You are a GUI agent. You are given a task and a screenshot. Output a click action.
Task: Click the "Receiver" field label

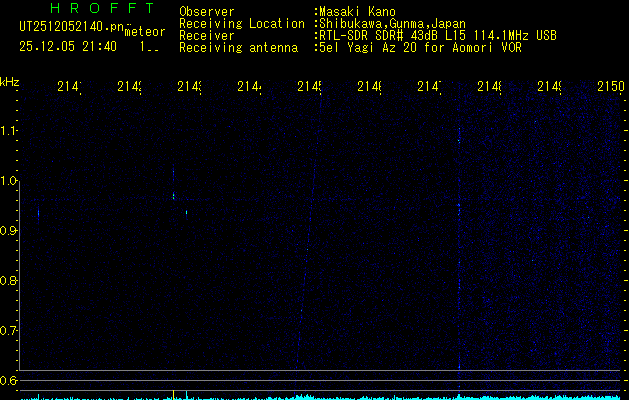[x=207, y=36]
